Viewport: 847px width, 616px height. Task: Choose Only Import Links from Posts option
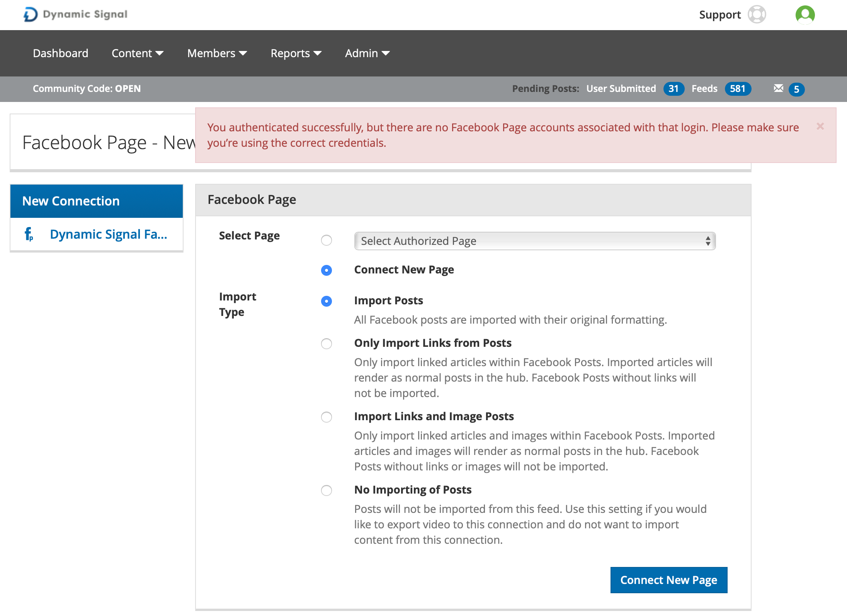327,344
